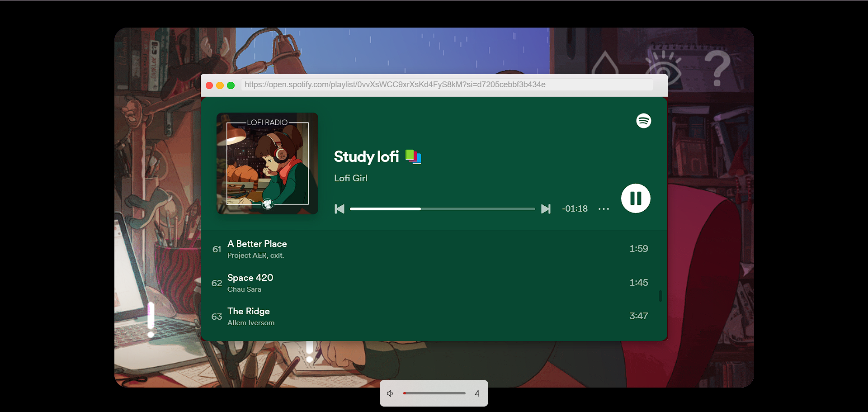Click the volume value 4

click(477, 393)
